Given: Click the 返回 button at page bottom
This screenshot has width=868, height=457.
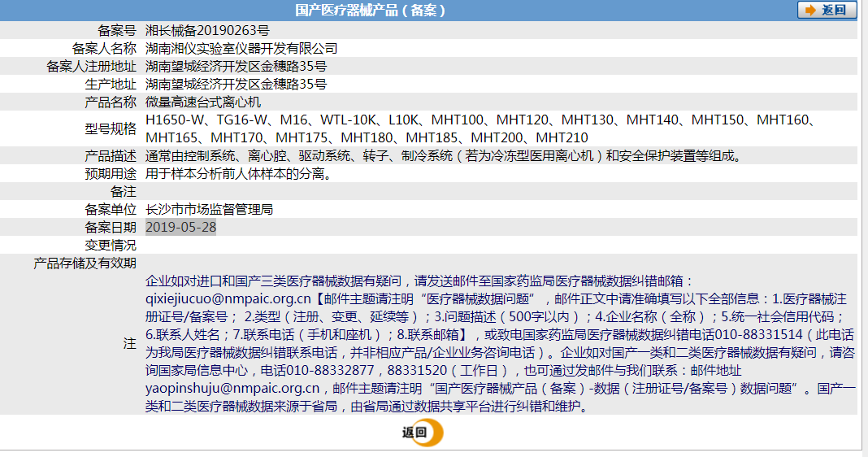Looking at the screenshot, I should tap(423, 433).
